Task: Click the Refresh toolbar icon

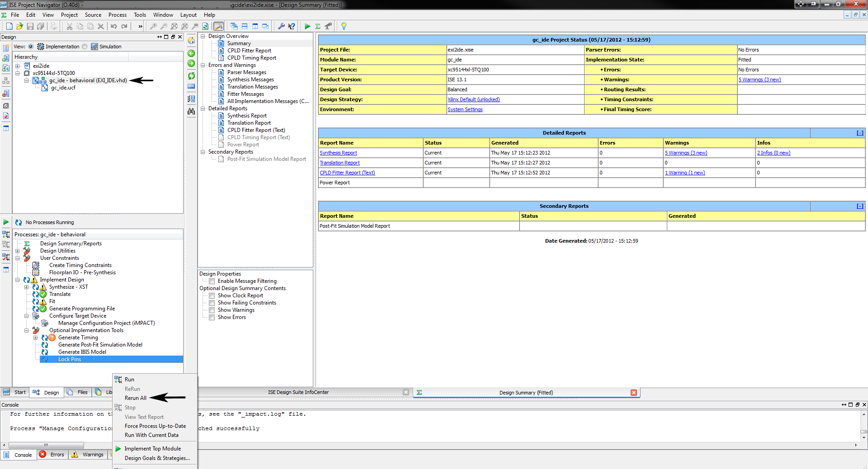Action: [x=205, y=26]
